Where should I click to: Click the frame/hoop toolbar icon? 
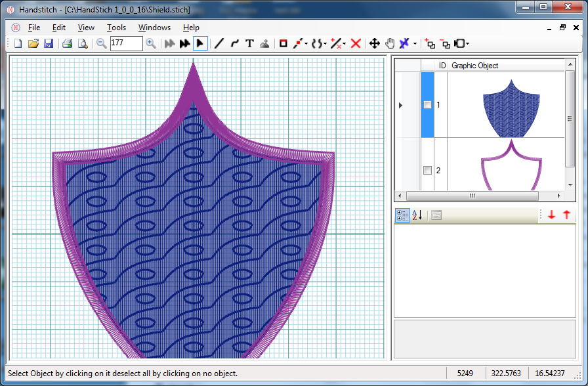point(459,43)
